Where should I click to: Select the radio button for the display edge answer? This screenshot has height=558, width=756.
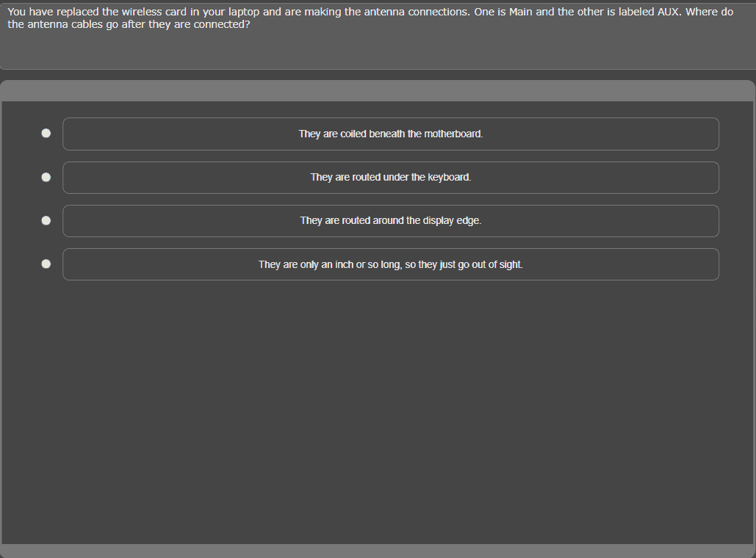click(x=46, y=220)
